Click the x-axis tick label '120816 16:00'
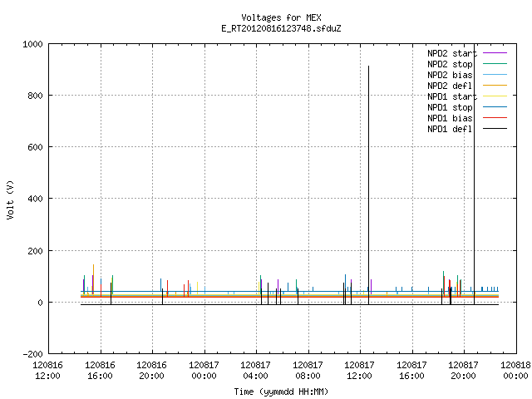This screenshot has height=399, width=532. [100, 371]
